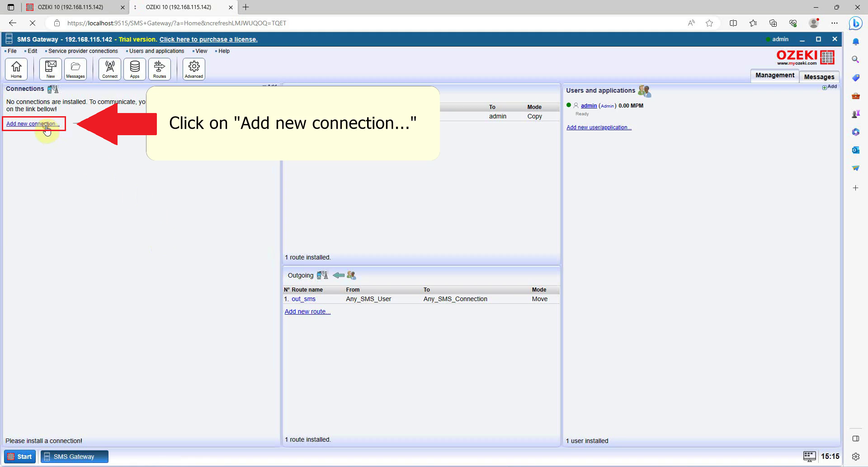Screen dimensions: 868x467
Task: Click the Connect antenna toolbar icon
Action: (x=110, y=69)
